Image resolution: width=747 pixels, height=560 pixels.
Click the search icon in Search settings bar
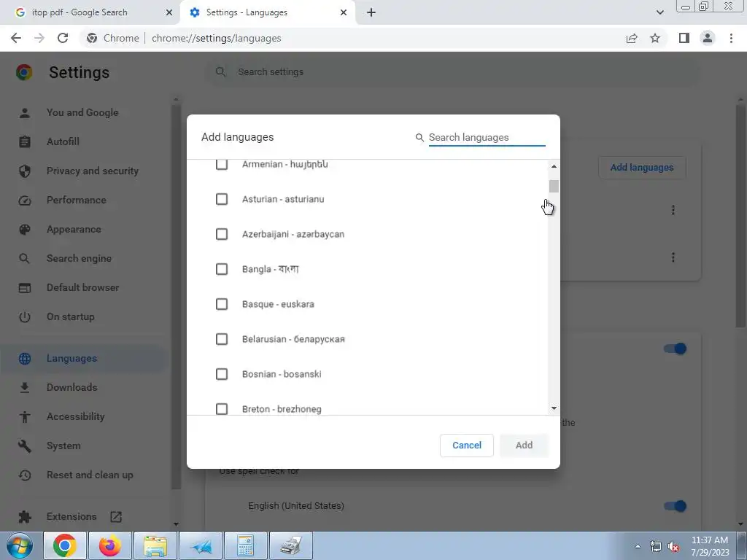[x=220, y=72]
